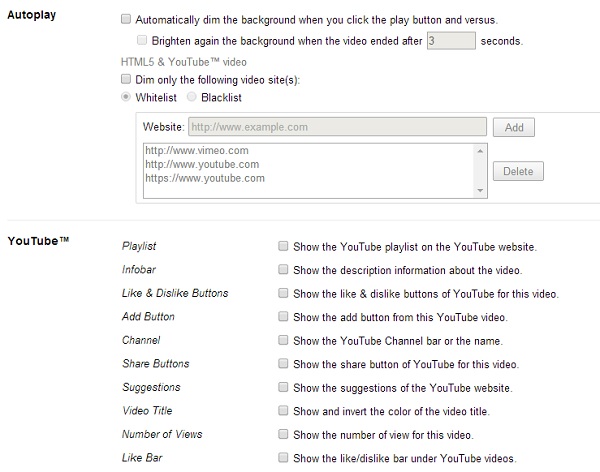Toggle Show like & dislike buttons checkbox
This screenshot has height=472, width=600.
point(283,293)
